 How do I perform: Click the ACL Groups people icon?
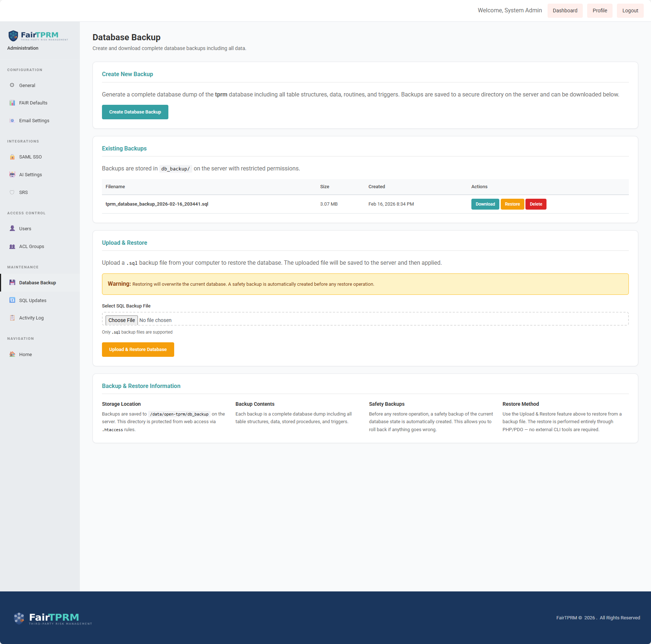12,247
